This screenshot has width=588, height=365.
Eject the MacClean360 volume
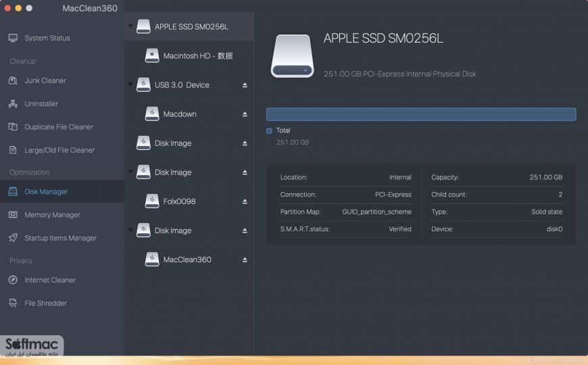click(x=245, y=260)
